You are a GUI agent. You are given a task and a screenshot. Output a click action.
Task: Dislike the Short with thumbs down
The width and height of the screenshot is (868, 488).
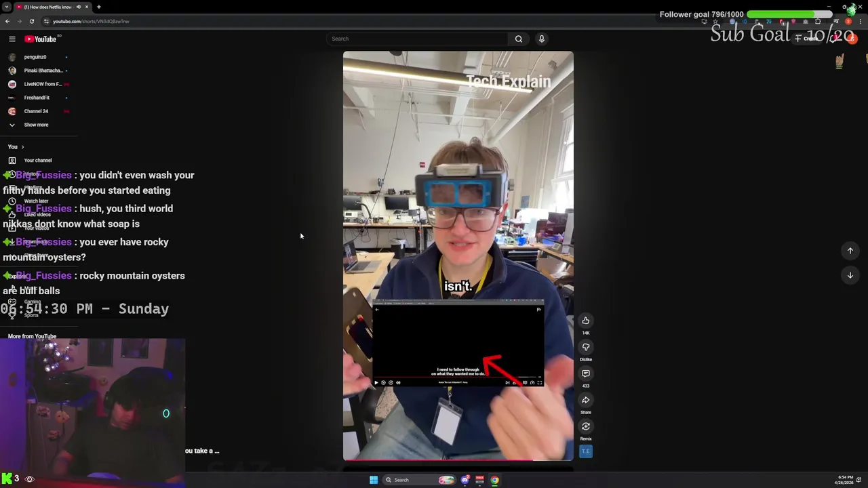586,347
